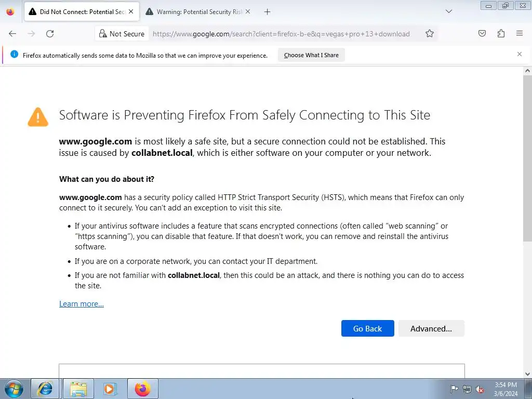Click the back navigation arrow

tap(12, 34)
